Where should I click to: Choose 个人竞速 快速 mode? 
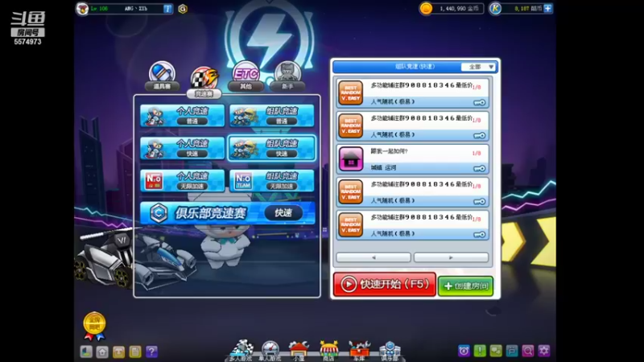(183, 148)
